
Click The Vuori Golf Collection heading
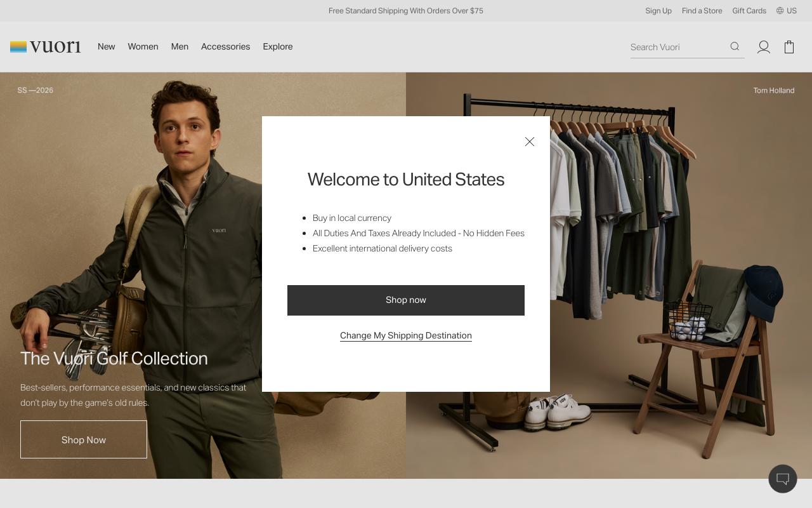(x=114, y=358)
